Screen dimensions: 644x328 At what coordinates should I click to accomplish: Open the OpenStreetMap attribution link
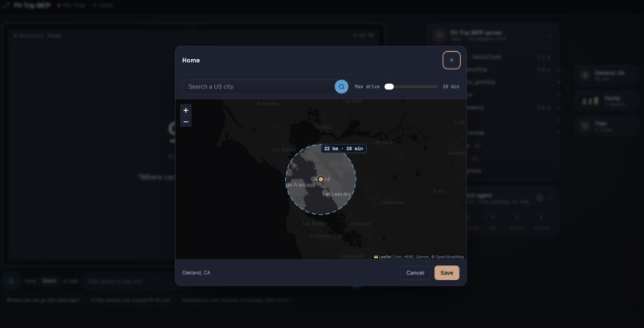click(x=450, y=257)
